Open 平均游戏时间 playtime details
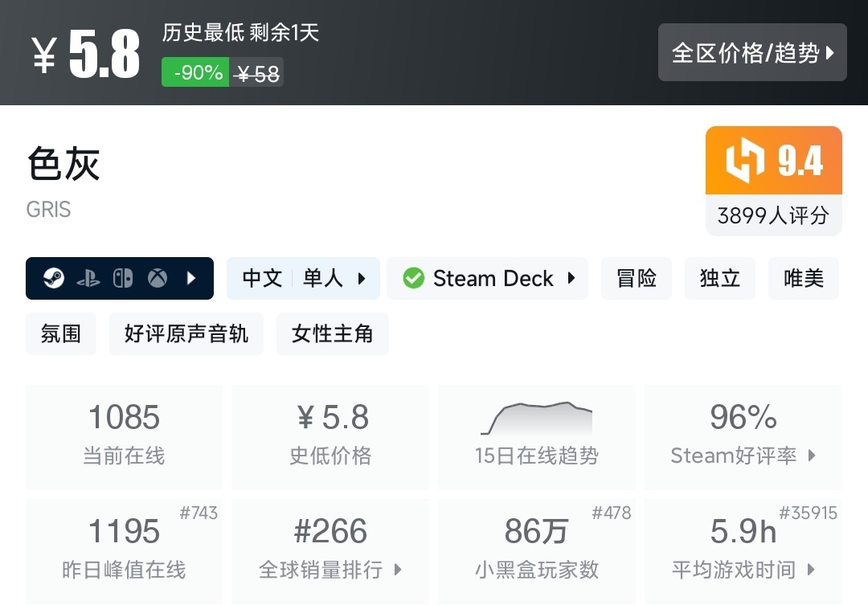Viewport: 868px width, 605px height. (743, 551)
